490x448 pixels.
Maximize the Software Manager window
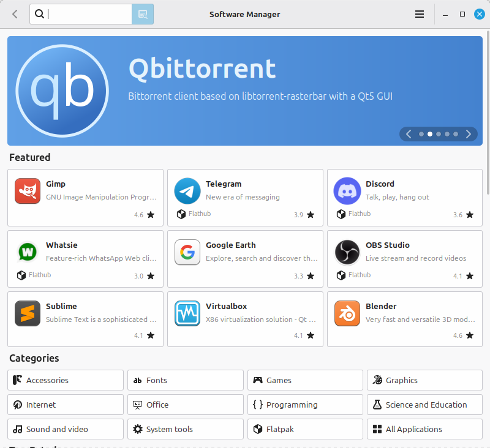[x=462, y=14]
